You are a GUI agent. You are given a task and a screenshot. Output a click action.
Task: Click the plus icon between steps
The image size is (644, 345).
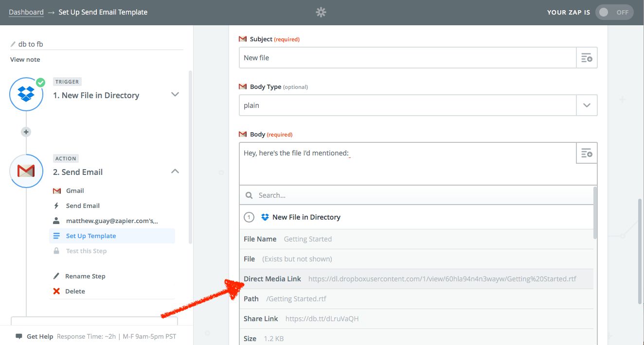[x=26, y=132]
